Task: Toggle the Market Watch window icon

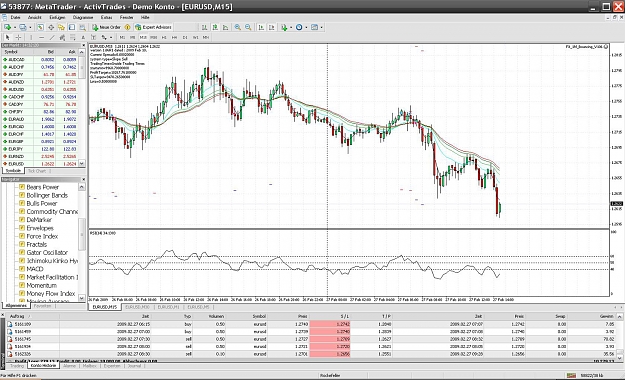Action: (40, 27)
